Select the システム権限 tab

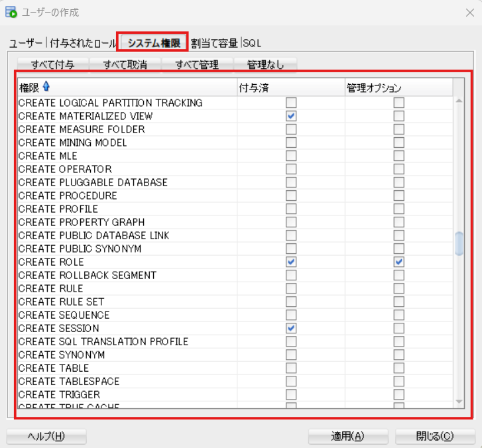(x=154, y=42)
